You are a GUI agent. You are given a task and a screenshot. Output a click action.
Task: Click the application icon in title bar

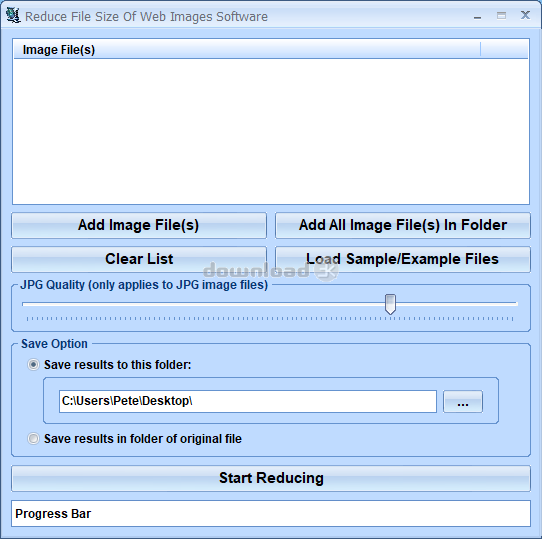pyautogui.click(x=13, y=16)
